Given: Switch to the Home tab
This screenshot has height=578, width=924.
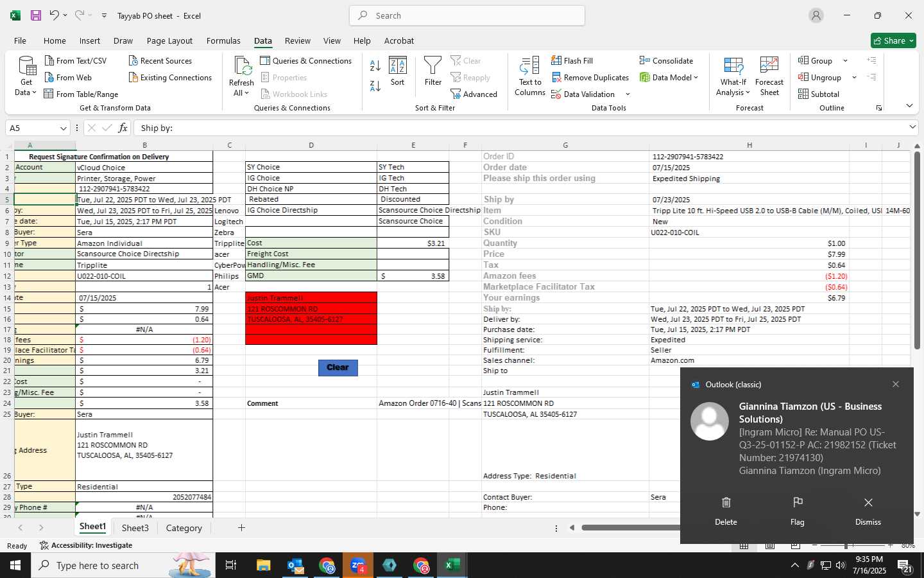Looking at the screenshot, I should coord(55,40).
